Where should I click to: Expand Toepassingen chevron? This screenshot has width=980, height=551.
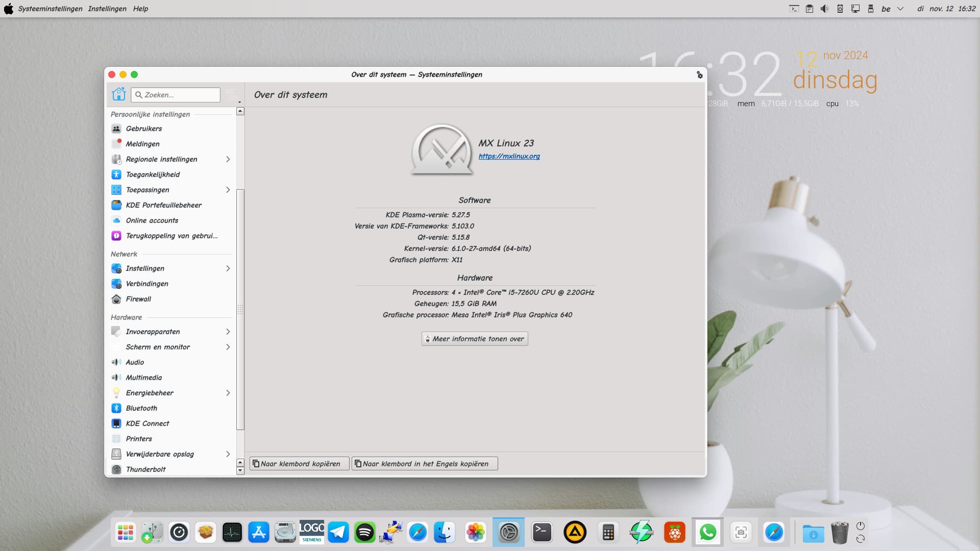pyautogui.click(x=228, y=190)
